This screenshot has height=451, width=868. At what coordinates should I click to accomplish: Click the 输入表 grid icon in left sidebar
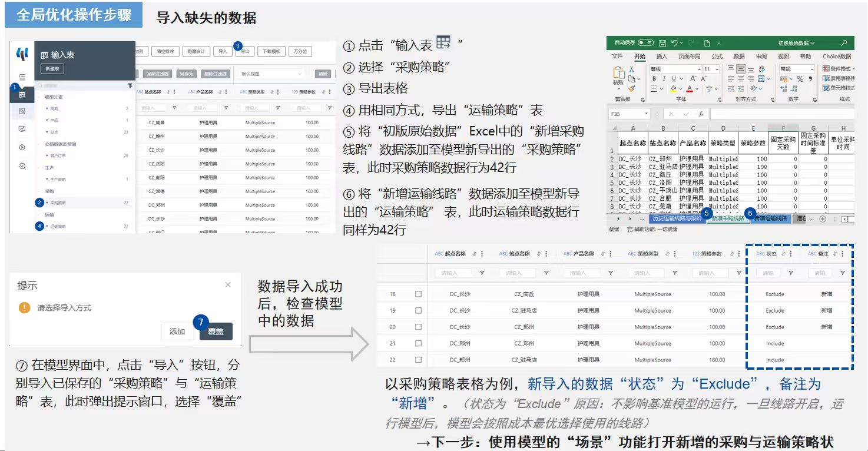click(22, 95)
